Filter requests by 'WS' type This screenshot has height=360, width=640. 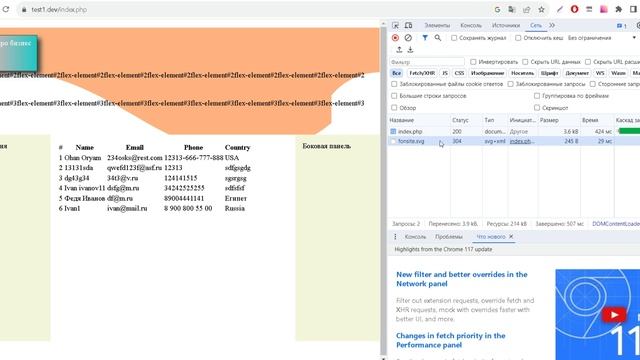point(600,73)
